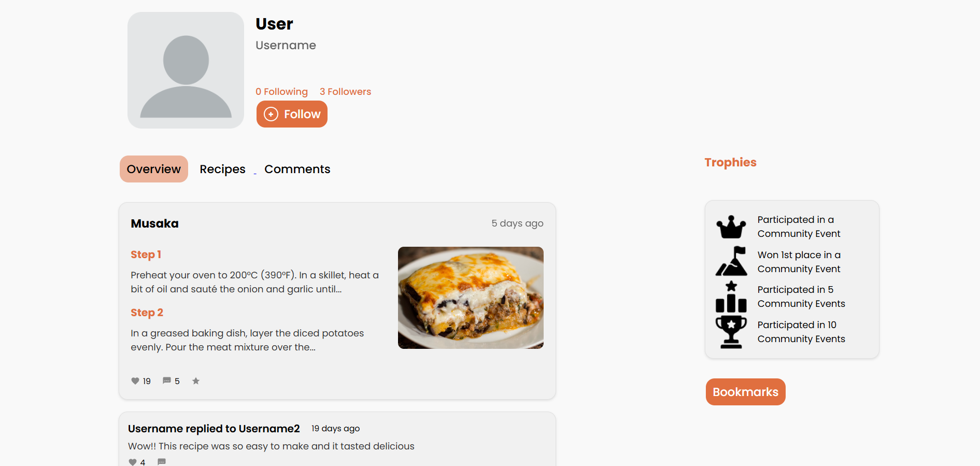Open replies on Username2 comment

162,462
